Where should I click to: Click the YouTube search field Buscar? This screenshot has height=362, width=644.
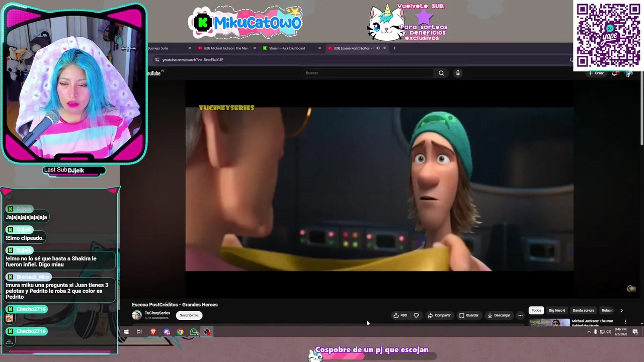[x=368, y=73]
